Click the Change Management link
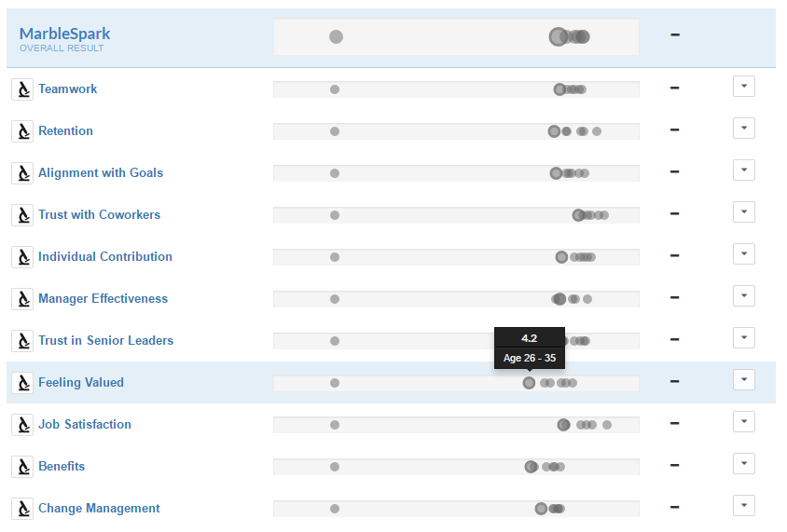 point(100,509)
